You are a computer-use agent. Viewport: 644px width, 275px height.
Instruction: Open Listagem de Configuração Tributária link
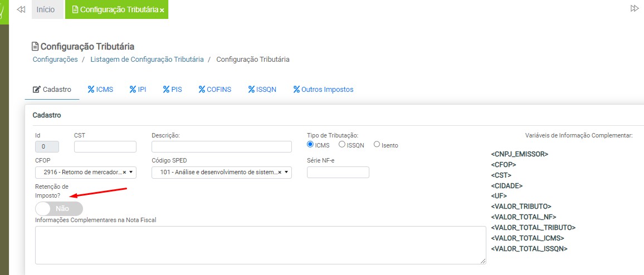(147, 60)
